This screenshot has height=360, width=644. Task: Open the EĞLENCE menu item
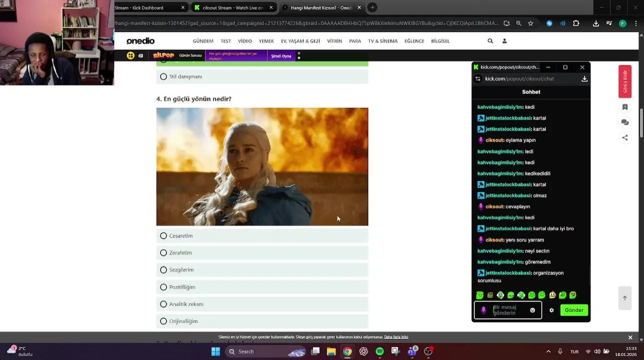[x=414, y=41]
